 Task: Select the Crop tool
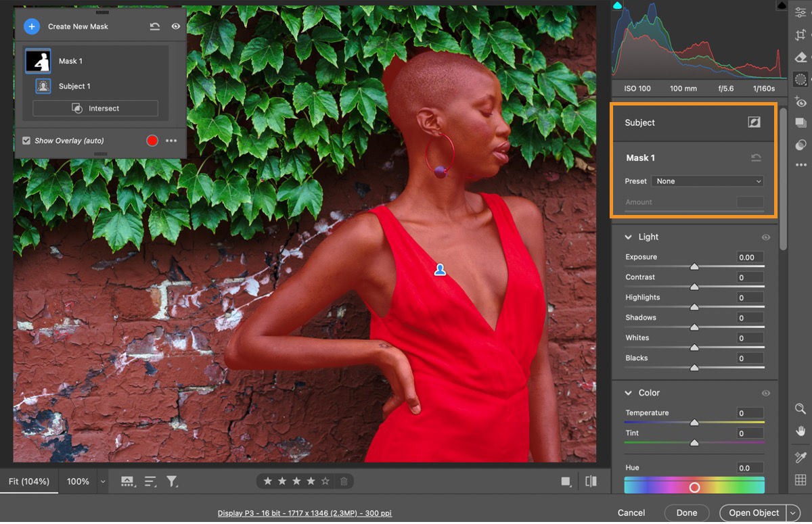[800, 32]
